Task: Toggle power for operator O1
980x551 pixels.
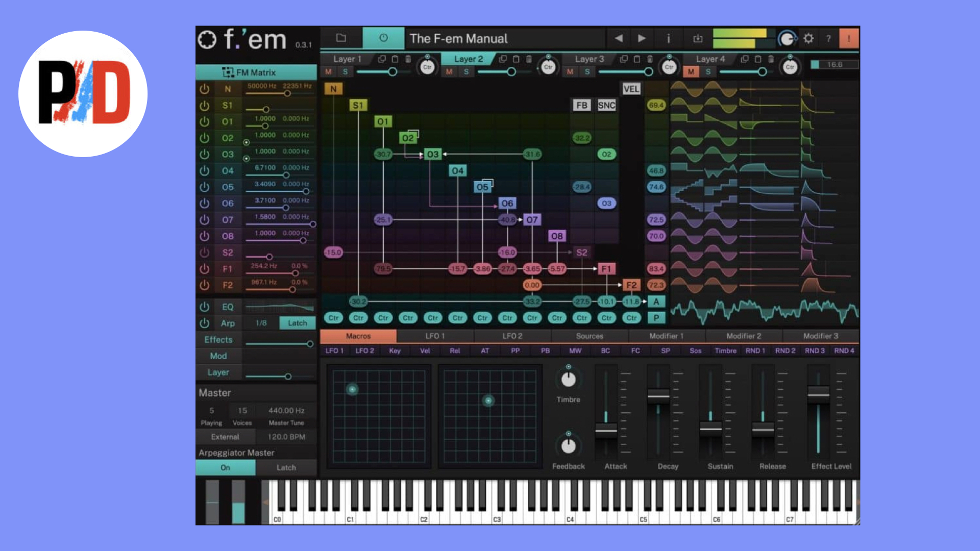Action: [204, 121]
